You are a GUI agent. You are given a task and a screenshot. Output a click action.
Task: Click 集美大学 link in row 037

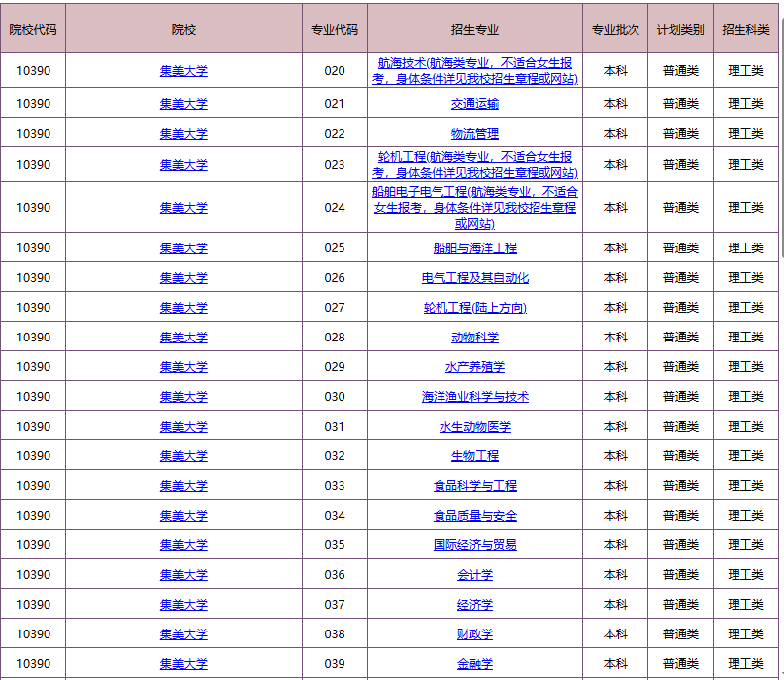(183, 604)
